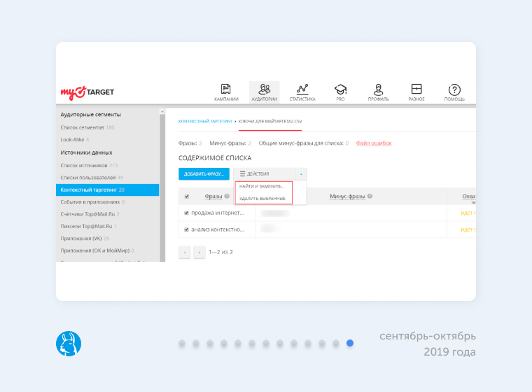
Task: Click the 'Источники данных' sidebar heading
Action: point(86,153)
